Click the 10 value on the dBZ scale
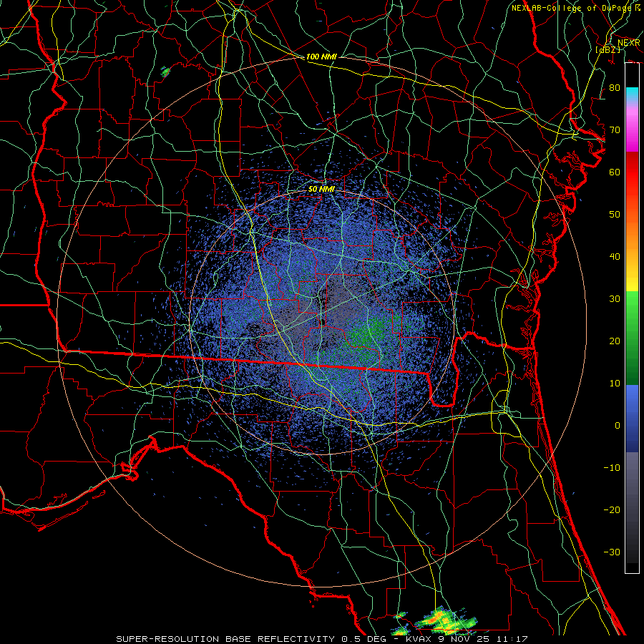This screenshot has height=644, width=644. [x=615, y=384]
